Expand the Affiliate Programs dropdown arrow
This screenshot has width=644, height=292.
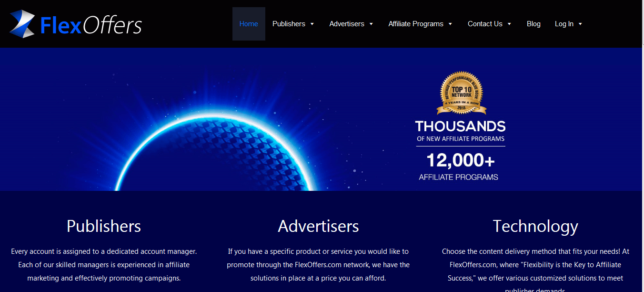click(450, 24)
